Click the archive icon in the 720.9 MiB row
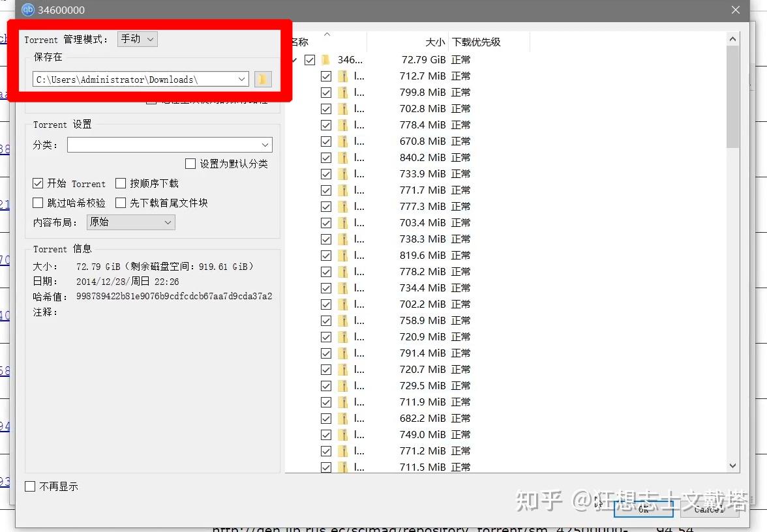The height and width of the screenshot is (532, 767). pyautogui.click(x=343, y=337)
